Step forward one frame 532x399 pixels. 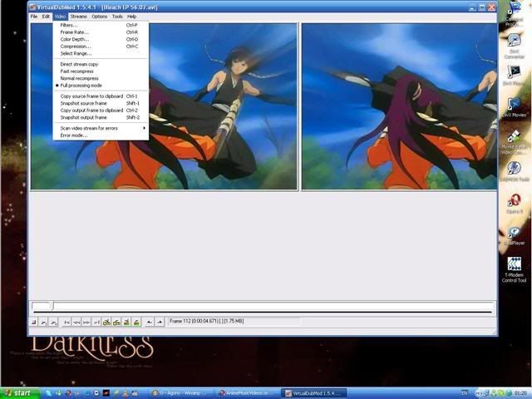[86, 322]
